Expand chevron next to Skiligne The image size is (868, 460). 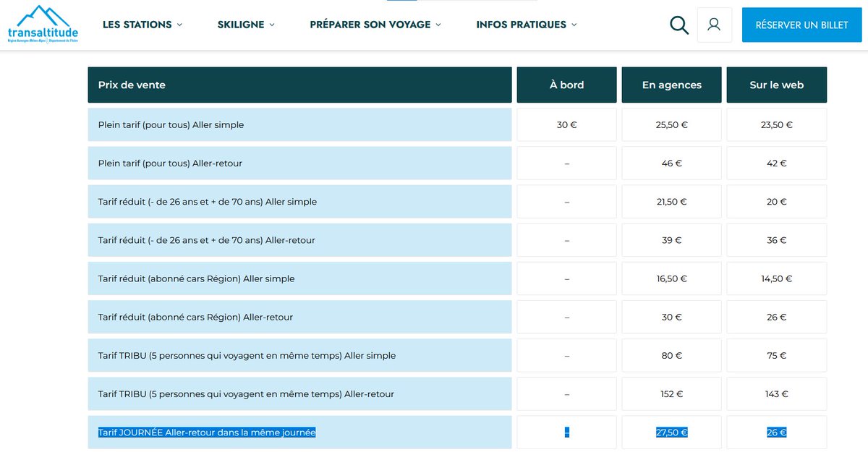272,25
